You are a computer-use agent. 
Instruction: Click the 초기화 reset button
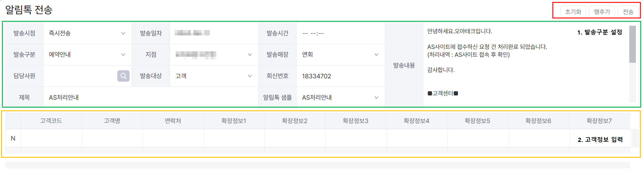573,12
